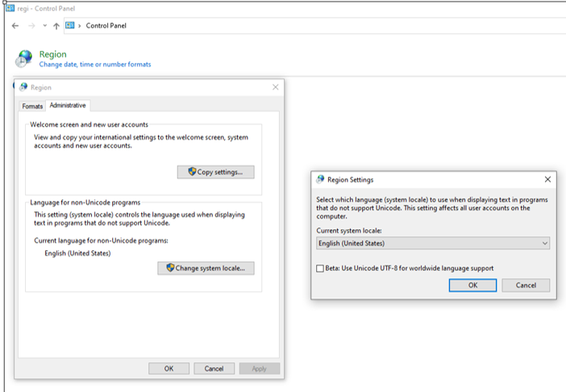The height and width of the screenshot is (392, 566).
Task: Click the Region dialog title globe icon
Action: click(23, 87)
